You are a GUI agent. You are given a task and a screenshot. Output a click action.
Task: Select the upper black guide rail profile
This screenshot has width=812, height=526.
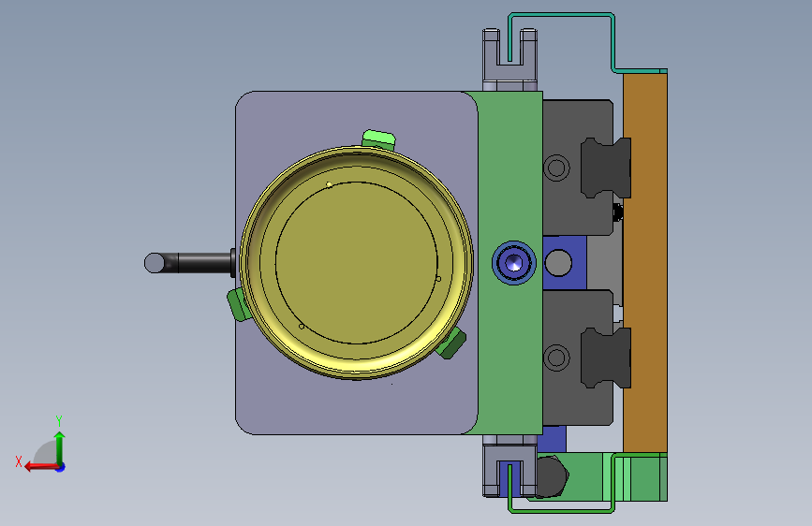[x=605, y=168]
